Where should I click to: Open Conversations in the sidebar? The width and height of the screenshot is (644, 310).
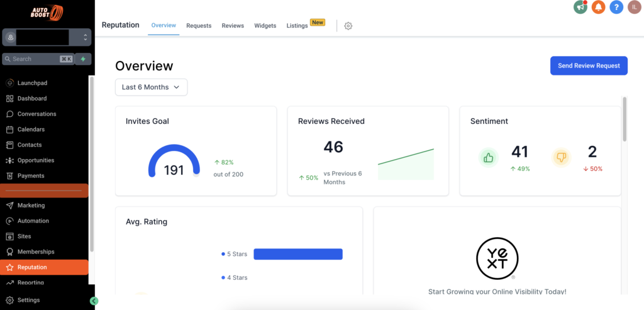point(36,114)
